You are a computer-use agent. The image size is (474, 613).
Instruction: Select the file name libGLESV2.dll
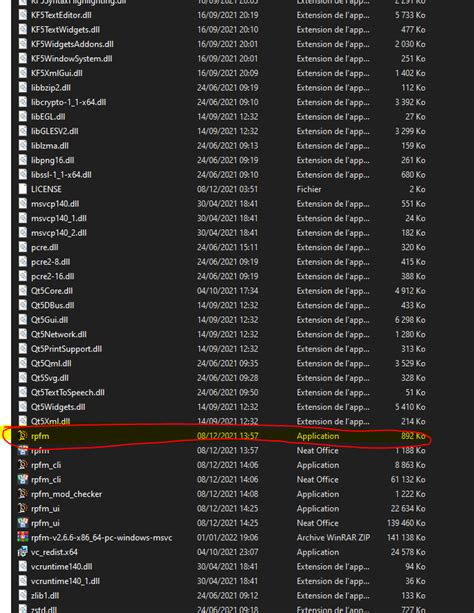54,131
